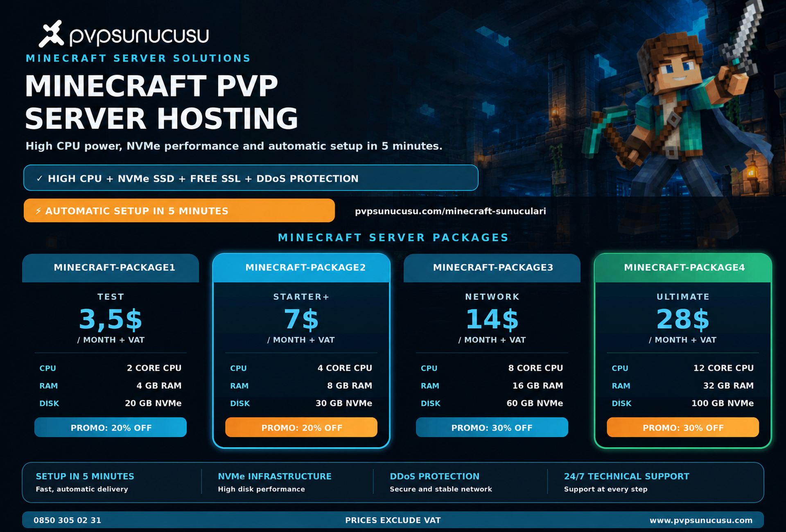Click the phone number 0850 305 02 31
The width and height of the screenshot is (786, 532).
67,520
